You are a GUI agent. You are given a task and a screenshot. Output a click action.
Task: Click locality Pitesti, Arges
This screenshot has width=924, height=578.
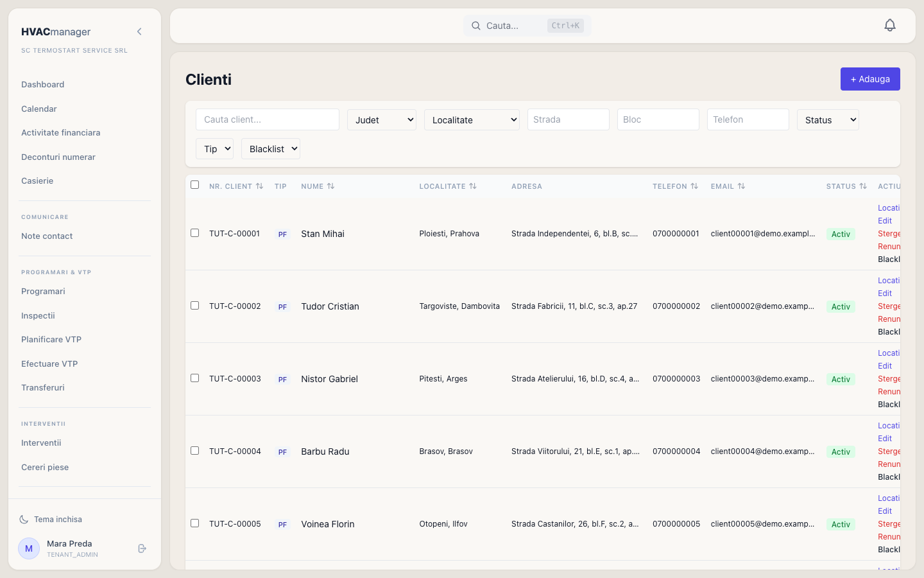[x=443, y=379]
